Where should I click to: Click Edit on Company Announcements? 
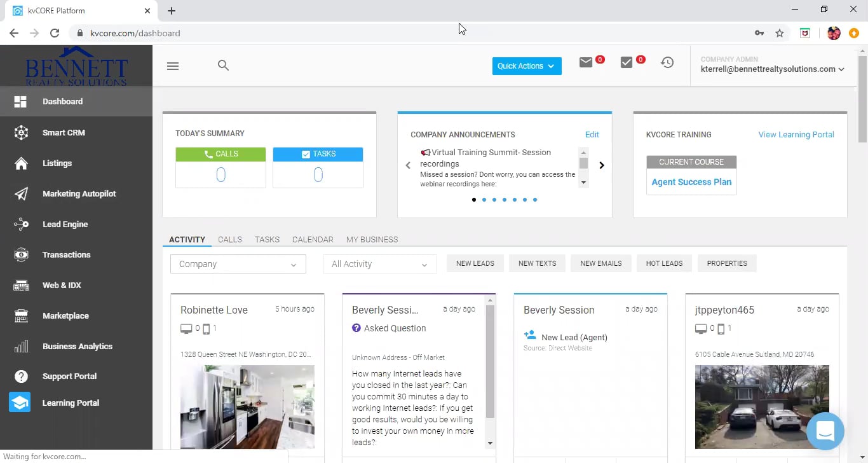592,135
